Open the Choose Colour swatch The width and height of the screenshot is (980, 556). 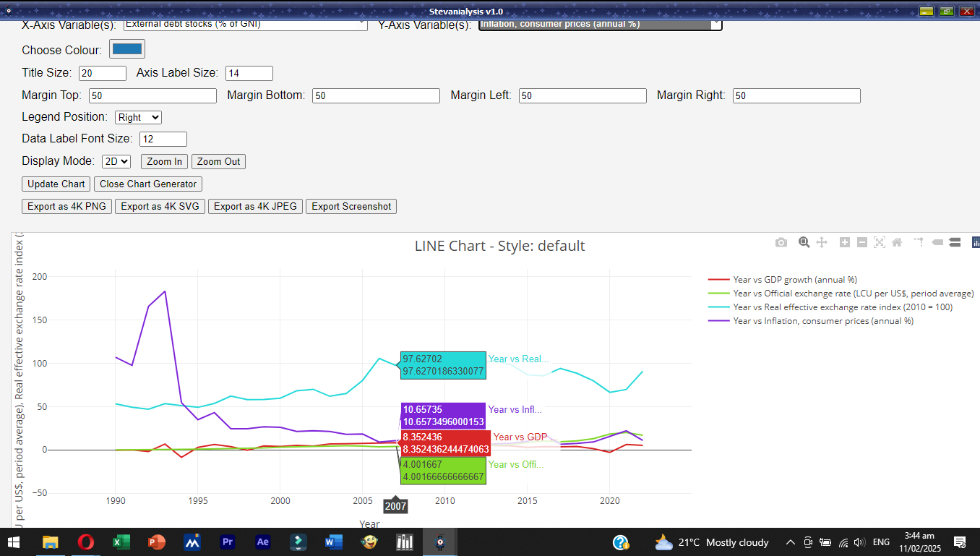127,48
